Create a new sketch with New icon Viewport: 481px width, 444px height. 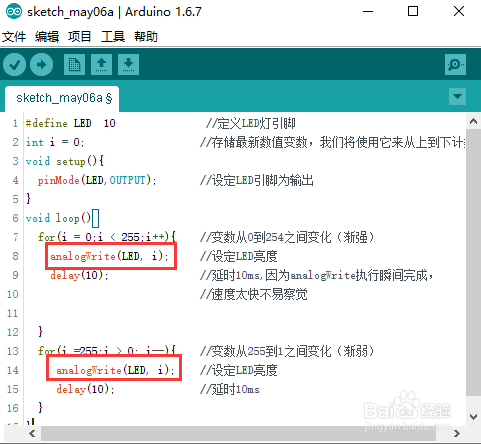pos(74,65)
